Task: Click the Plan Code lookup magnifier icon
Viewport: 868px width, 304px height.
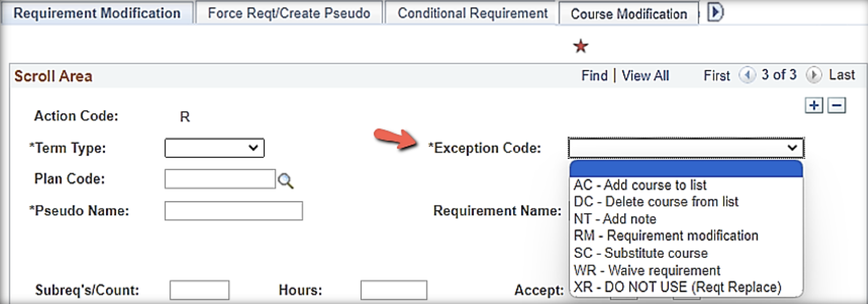Action: 286,181
